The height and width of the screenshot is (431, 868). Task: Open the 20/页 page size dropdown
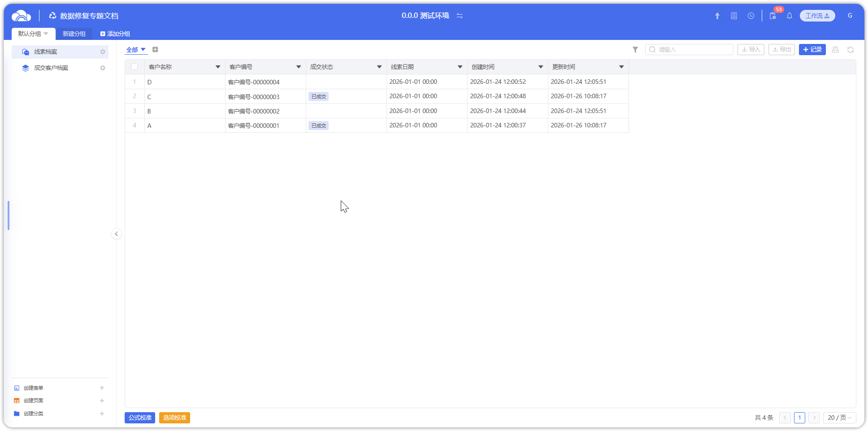point(839,418)
